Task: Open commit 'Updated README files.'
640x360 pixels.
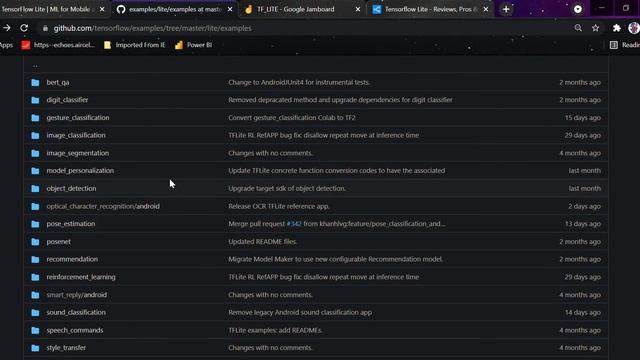Action: tap(262, 242)
